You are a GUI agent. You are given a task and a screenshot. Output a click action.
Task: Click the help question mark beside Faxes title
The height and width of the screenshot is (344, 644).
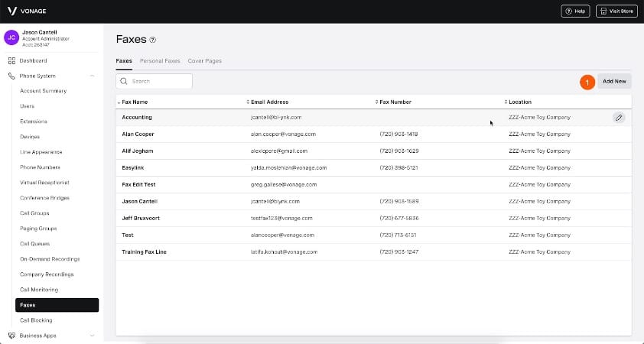(153, 40)
